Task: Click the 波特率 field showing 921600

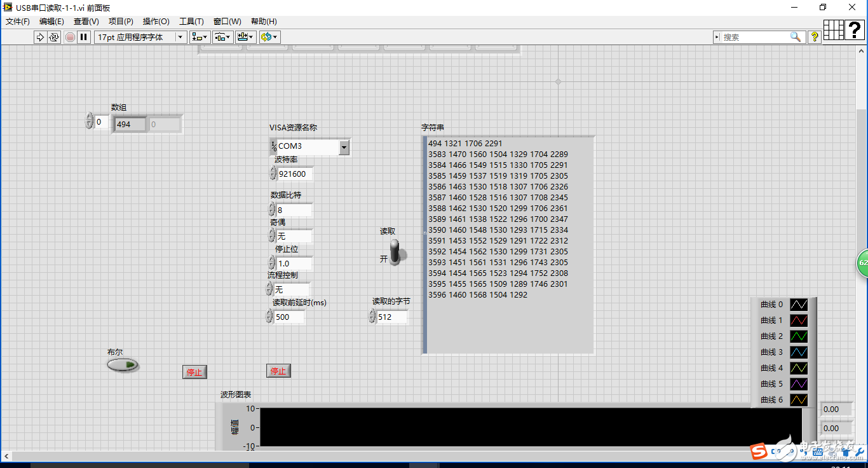Action: coord(295,174)
